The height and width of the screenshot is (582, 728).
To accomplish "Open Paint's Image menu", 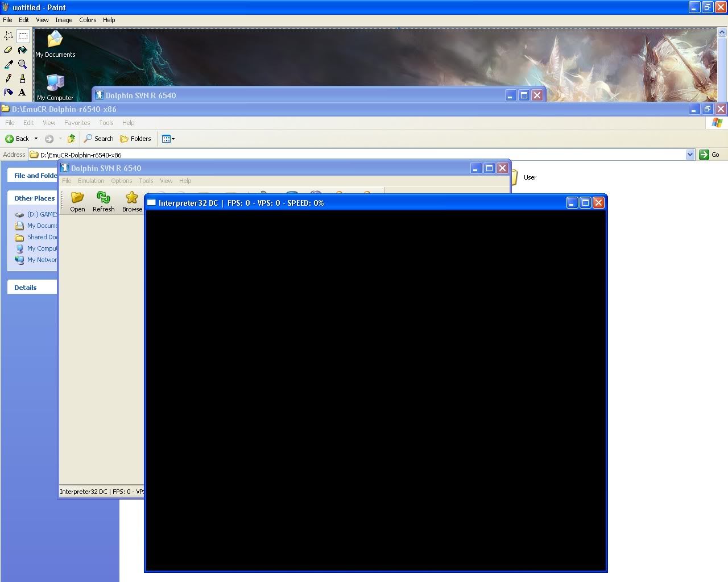I will pyautogui.click(x=64, y=20).
